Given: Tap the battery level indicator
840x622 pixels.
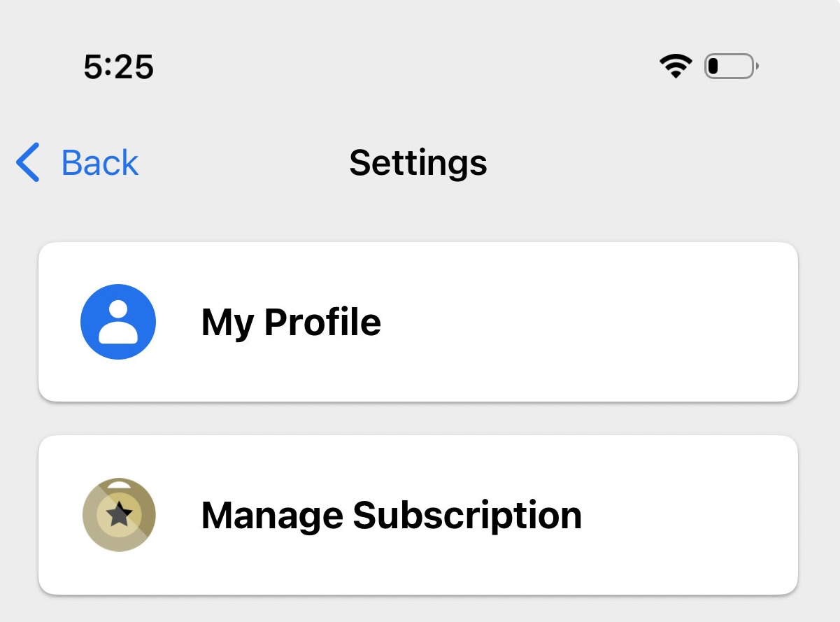Looking at the screenshot, I should (730, 66).
